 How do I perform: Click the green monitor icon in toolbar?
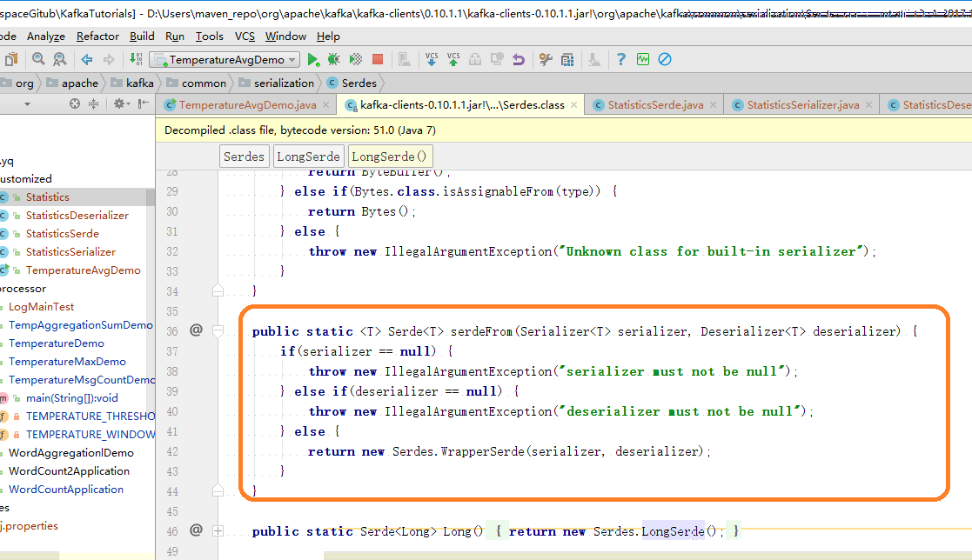(x=643, y=59)
